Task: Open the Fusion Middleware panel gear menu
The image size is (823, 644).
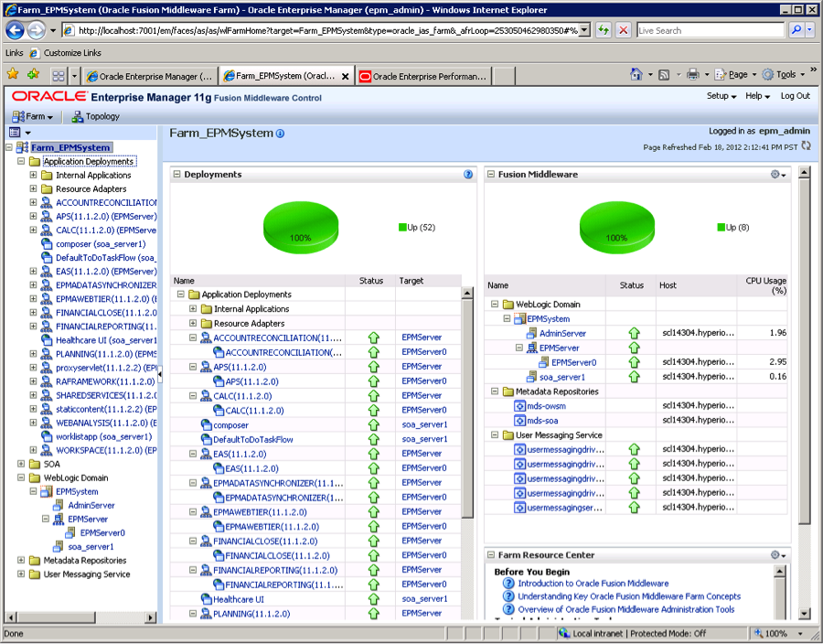Action: pyautogui.click(x=778, y=174)
